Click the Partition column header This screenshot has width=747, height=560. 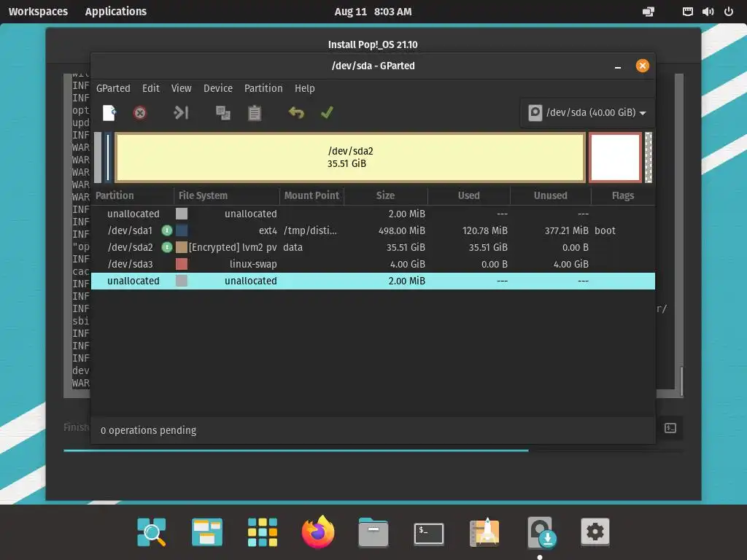133,195
